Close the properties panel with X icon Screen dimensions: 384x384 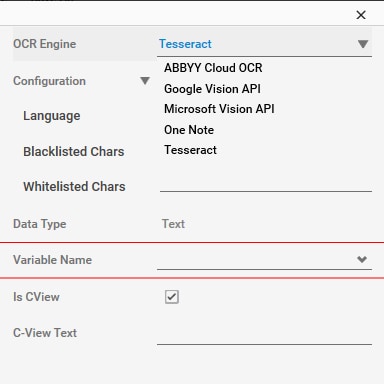click(361, 15)
